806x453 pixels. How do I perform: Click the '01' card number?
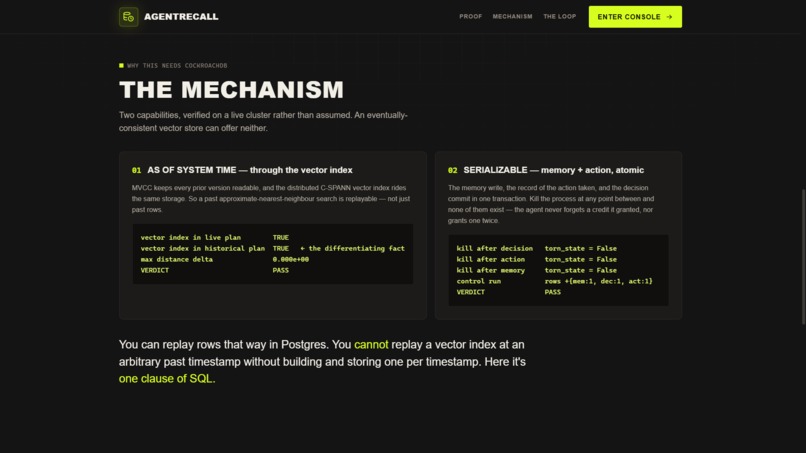(136, 170)
